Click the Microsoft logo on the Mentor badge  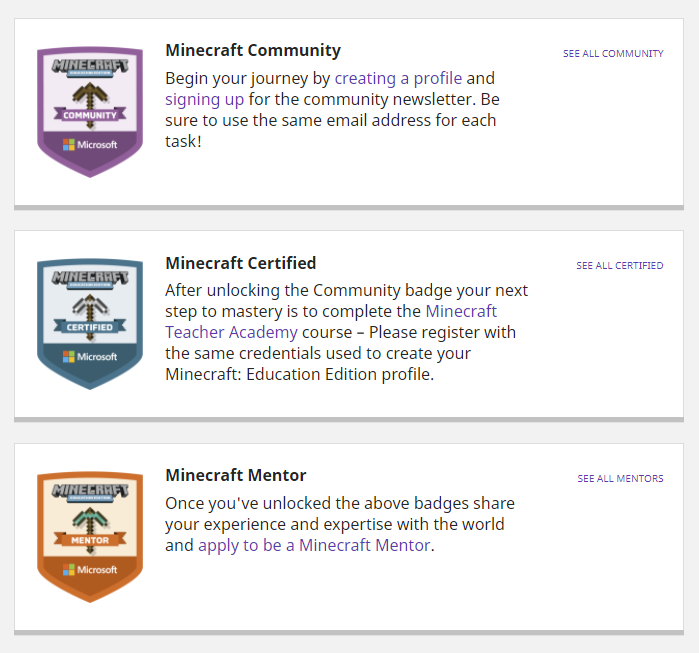[90, 570]
